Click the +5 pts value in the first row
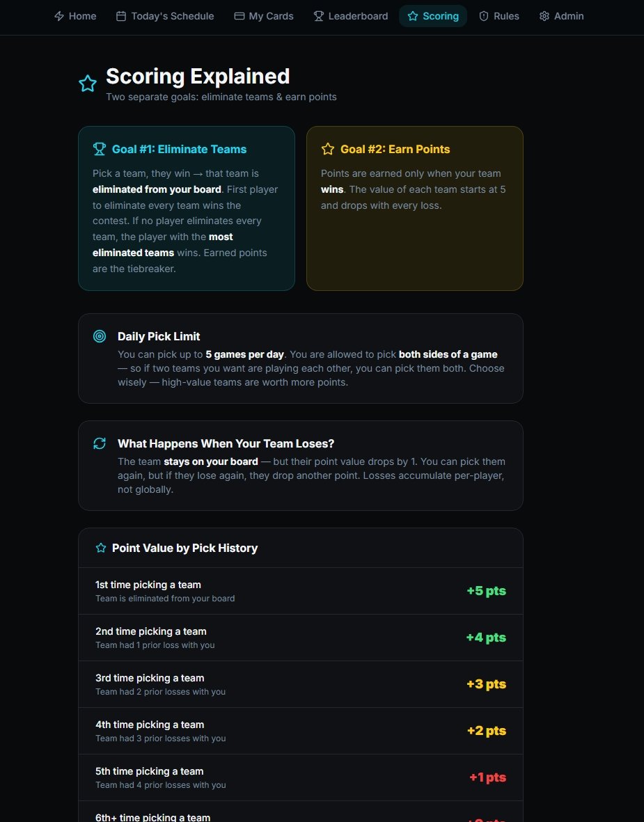The height and width of the screenshot is (822, 644). tap(486, 591)
